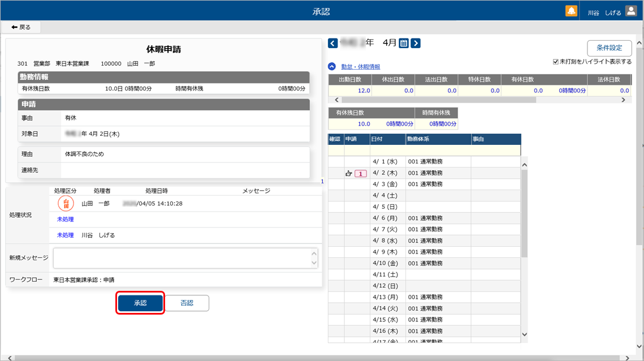
Task: Select the 4/16 (木) row
Action: (424, 331)
